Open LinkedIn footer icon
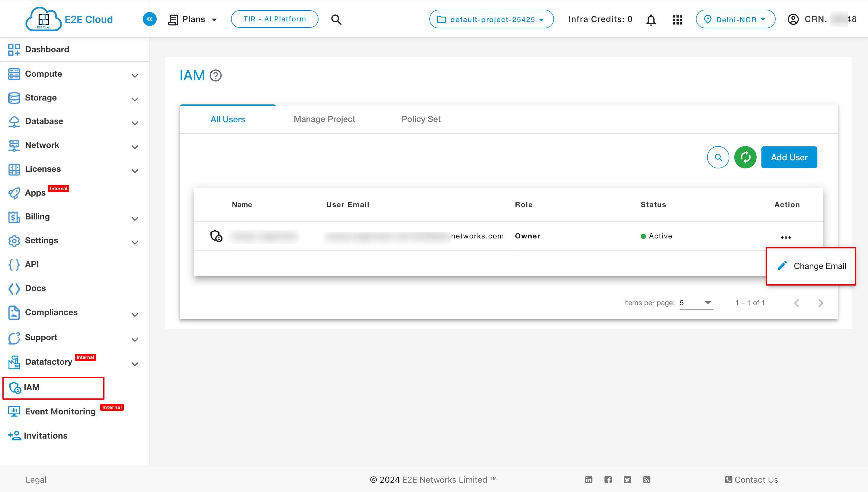 (x=589, y=480)
